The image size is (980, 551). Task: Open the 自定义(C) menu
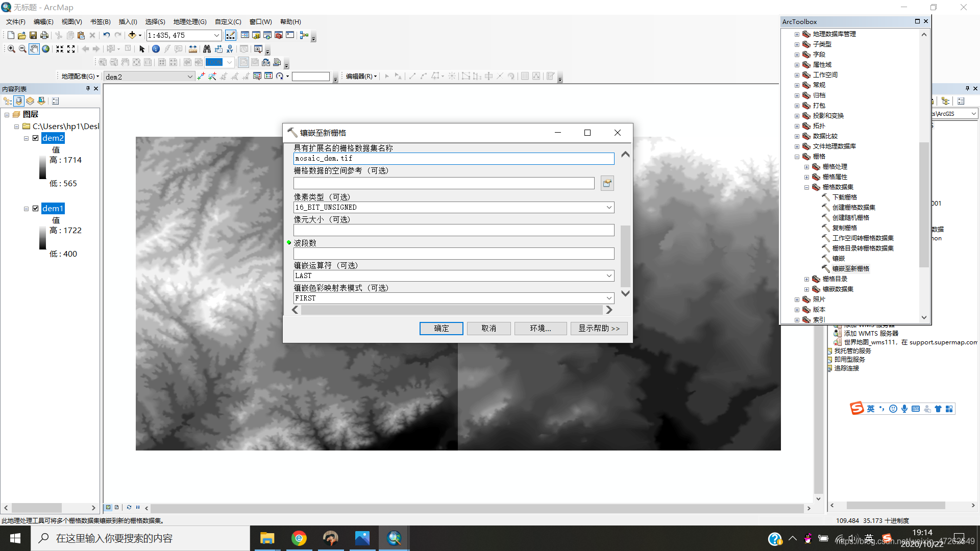point(228,22)
